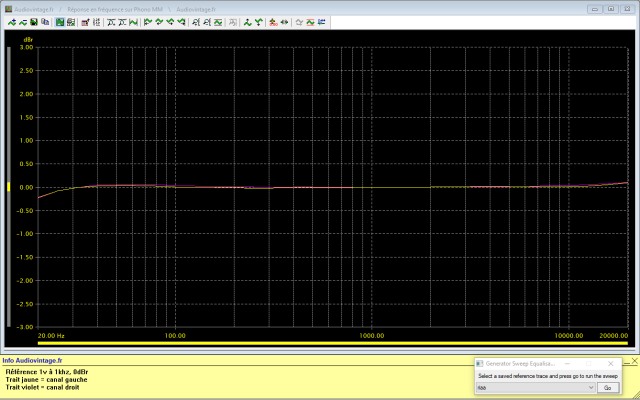Click the blue bars icon at toolbar end

coord(322,22)
